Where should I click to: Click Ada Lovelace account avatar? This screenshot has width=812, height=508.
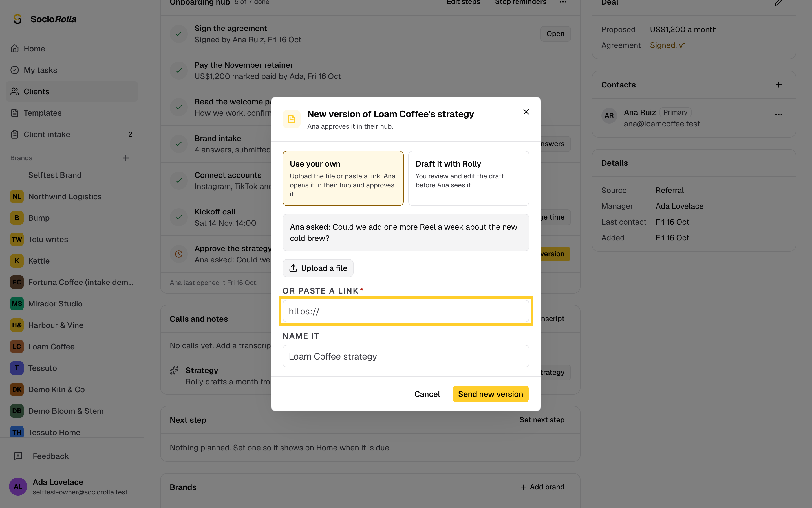click(18, 487)
